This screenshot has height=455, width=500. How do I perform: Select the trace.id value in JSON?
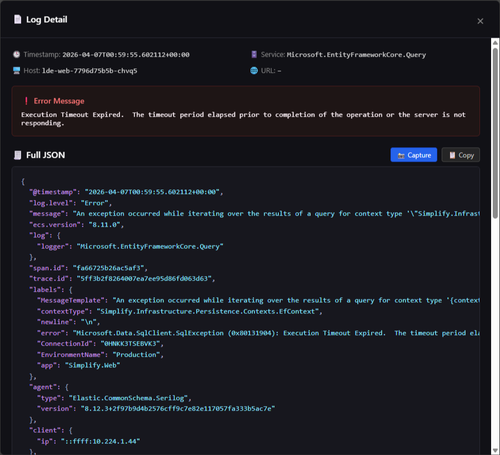click(x=146, y=279)
